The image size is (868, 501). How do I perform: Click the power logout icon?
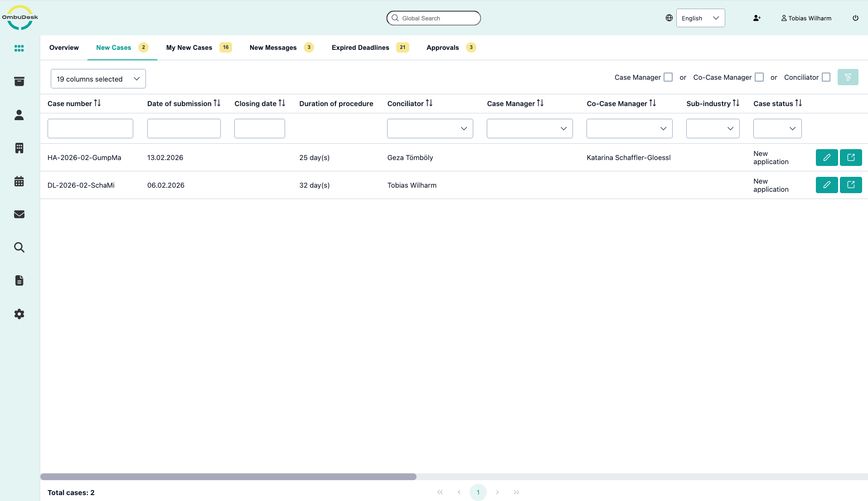point(855,18)
